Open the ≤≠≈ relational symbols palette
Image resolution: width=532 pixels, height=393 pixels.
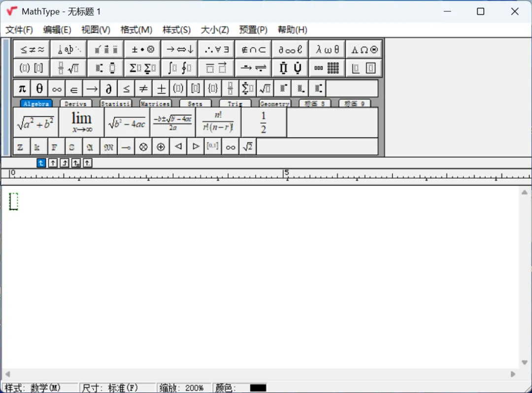tap(32, 50)
